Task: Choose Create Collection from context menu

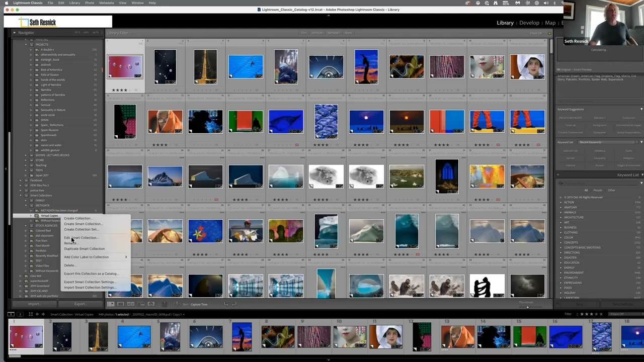Action: point(77,218)
